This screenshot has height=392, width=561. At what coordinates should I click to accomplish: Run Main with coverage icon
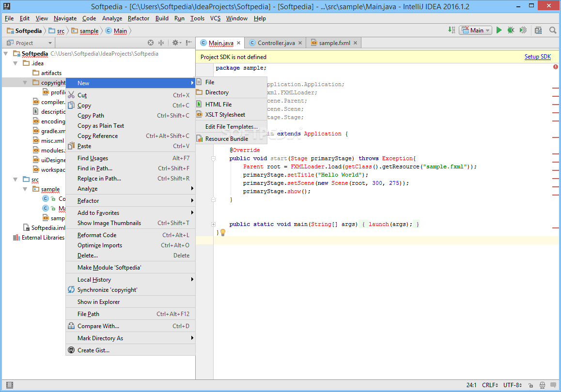click(x=523, y=30)
